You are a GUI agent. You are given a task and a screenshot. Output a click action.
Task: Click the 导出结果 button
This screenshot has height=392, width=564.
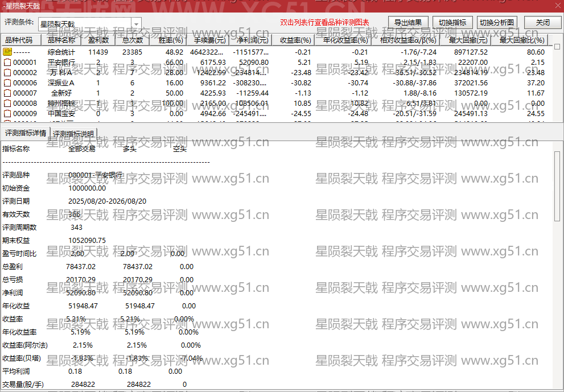[408, 22]
